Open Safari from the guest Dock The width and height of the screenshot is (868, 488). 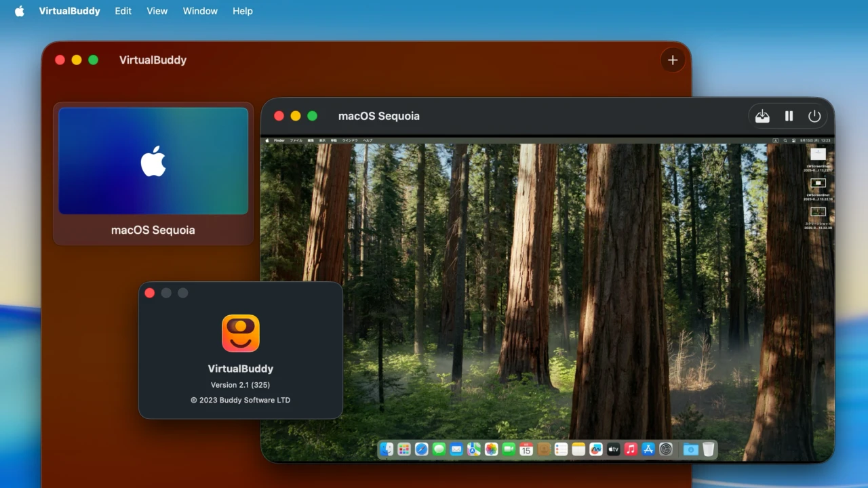click(x=420, y=449)
